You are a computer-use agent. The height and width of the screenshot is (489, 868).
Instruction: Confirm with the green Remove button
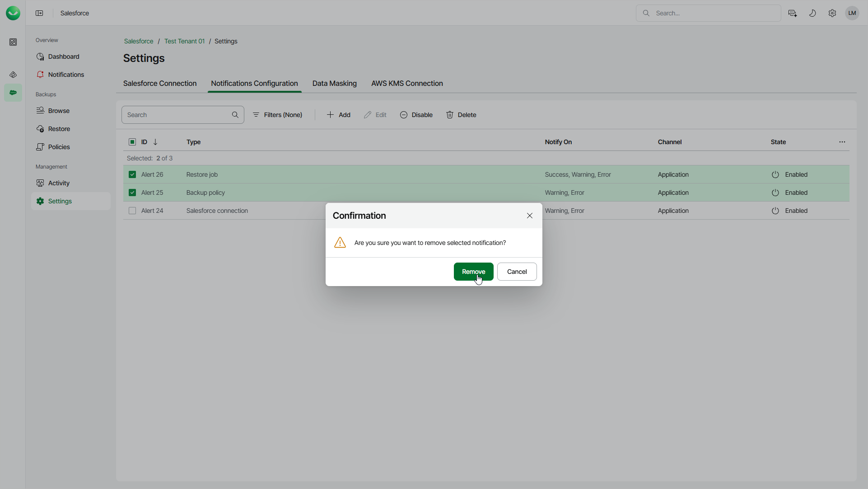(473, 272)
